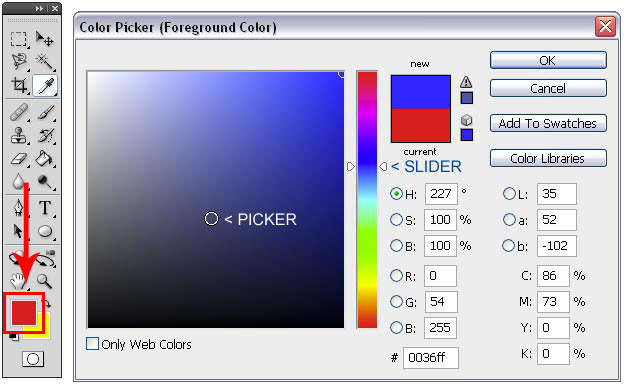The width and height of the screenshot is (625, 388).
Task: Select the Lab b radio button
Action: pos(509,246)
